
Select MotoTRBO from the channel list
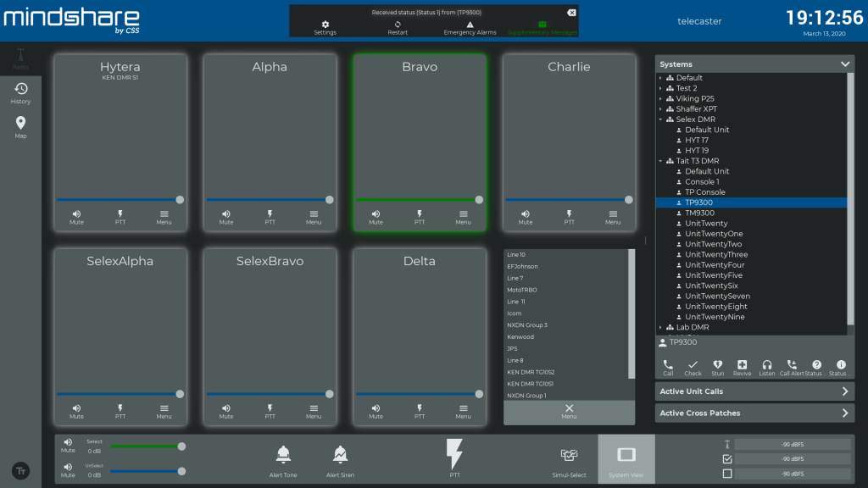click(522, 290)
